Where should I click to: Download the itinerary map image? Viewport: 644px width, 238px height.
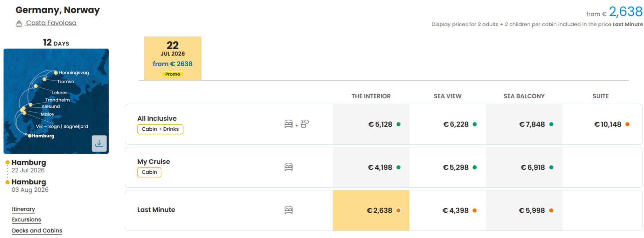(99, 144)
